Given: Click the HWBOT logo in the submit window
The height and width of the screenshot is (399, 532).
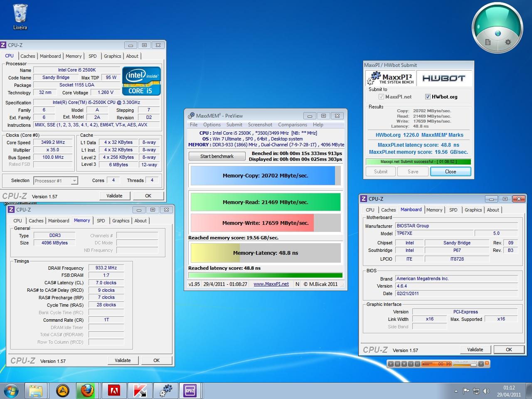Looking at the screenshot, I should coord(444,78).
